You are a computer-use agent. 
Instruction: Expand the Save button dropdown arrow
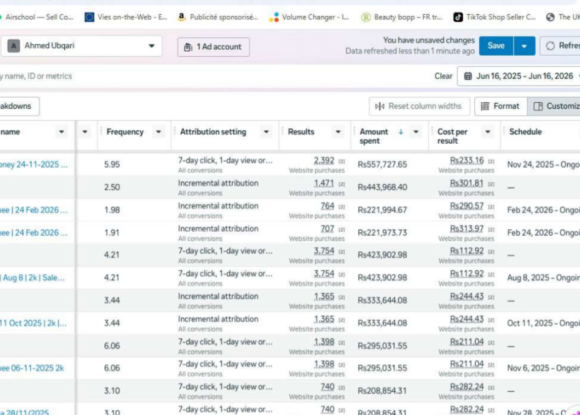coord(524,46)
